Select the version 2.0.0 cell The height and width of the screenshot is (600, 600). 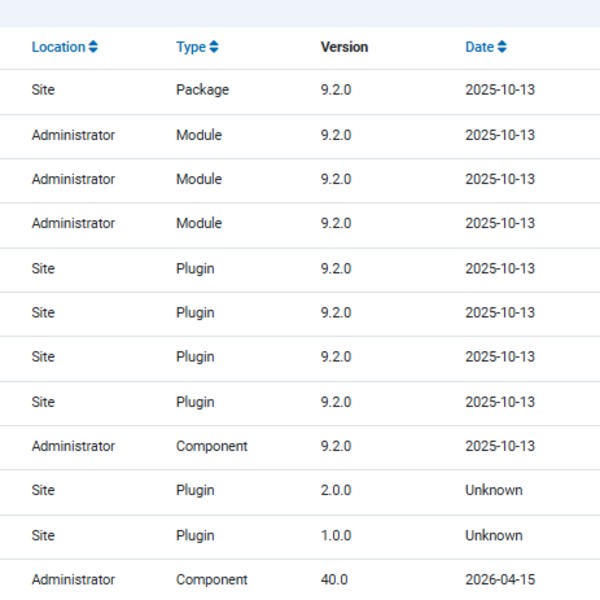coord(336,490)
